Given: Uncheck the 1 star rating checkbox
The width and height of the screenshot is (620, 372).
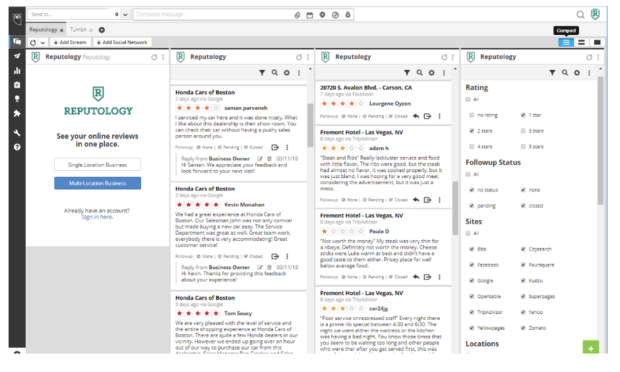Looking at the screenshot, I should [x=523, y=115].
